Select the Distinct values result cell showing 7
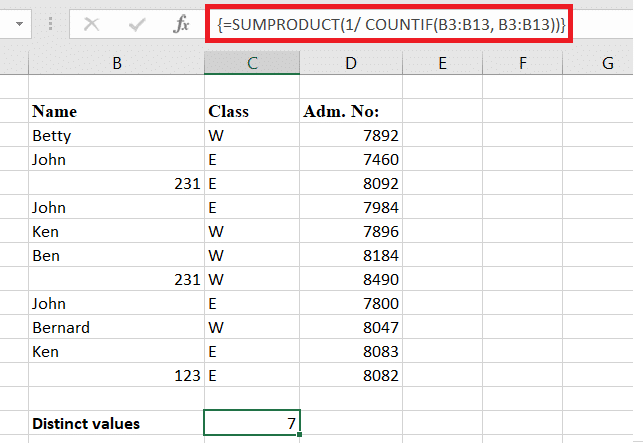This screenshot has width=643, height=443. pos(251,423)
